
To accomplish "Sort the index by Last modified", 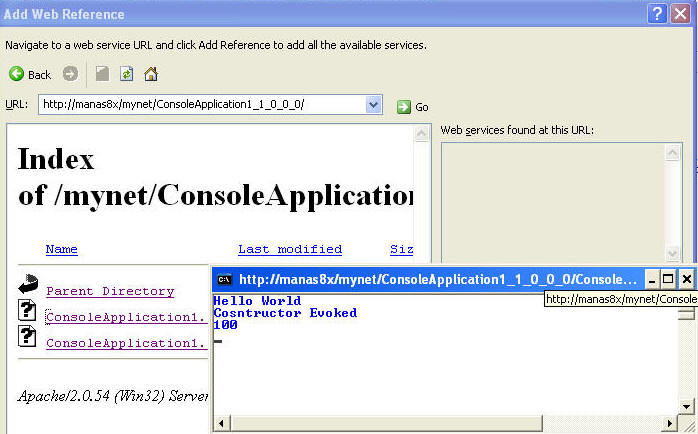I will point(289,249).
